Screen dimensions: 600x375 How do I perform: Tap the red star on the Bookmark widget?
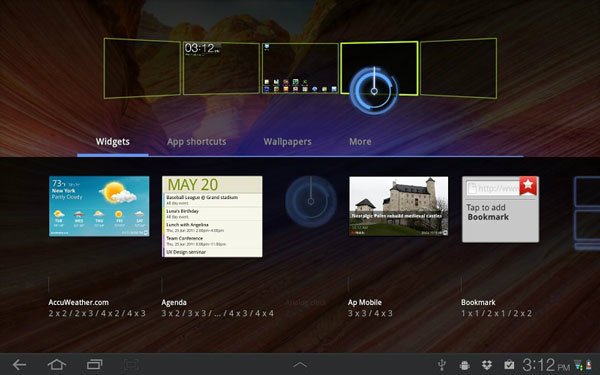pos(528,186)
